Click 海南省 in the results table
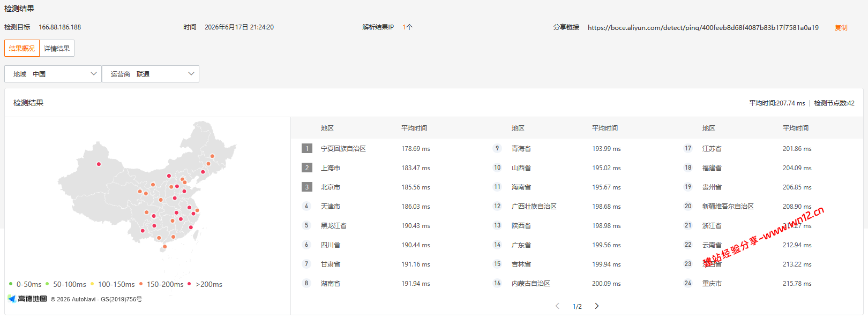This screenshot has width=868, height=319. pos(521,187)
